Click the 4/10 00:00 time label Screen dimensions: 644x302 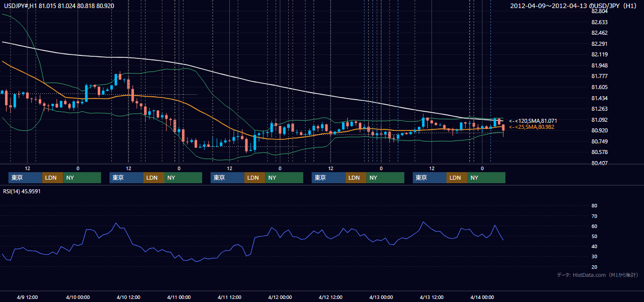coord(78,297)
